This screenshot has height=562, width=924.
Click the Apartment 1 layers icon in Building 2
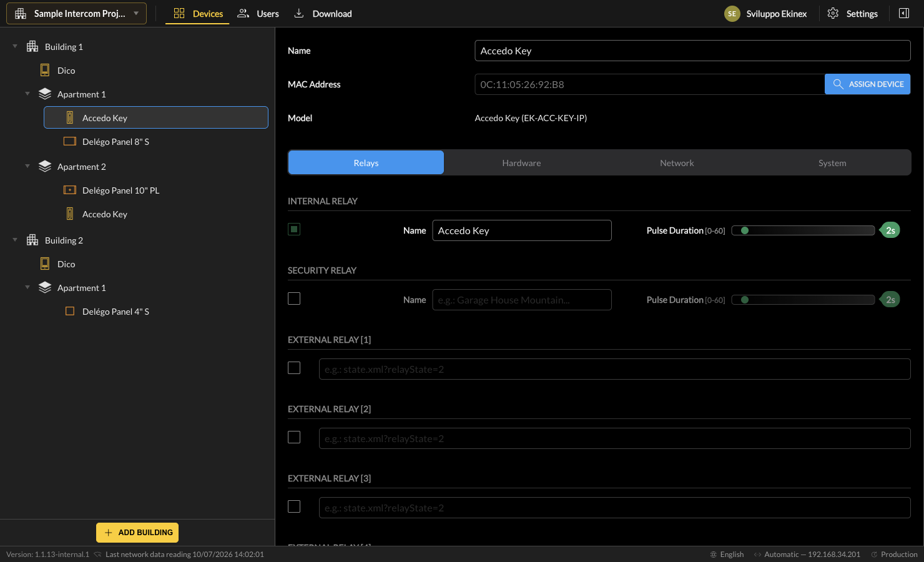45,287
